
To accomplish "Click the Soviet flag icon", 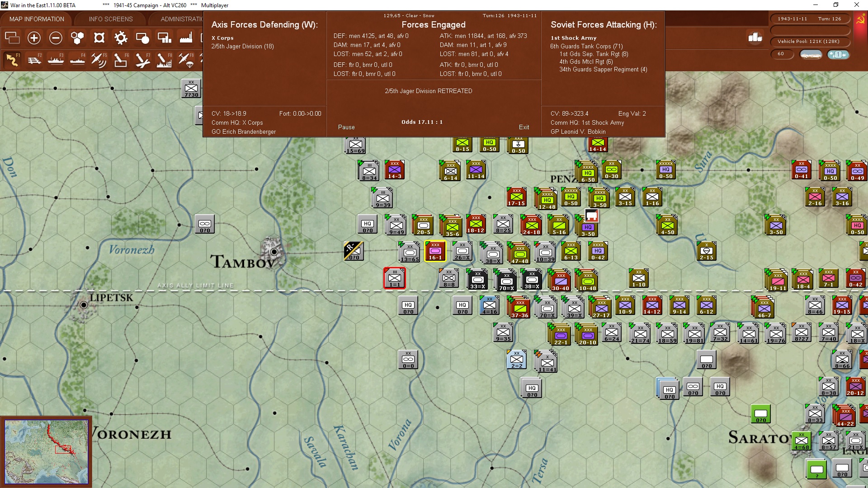I will pos(860,20).
